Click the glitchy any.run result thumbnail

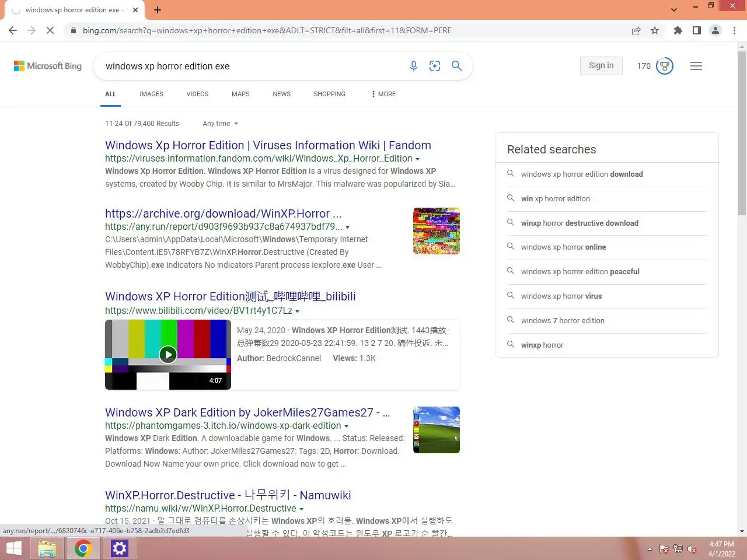tap(437, 231)
